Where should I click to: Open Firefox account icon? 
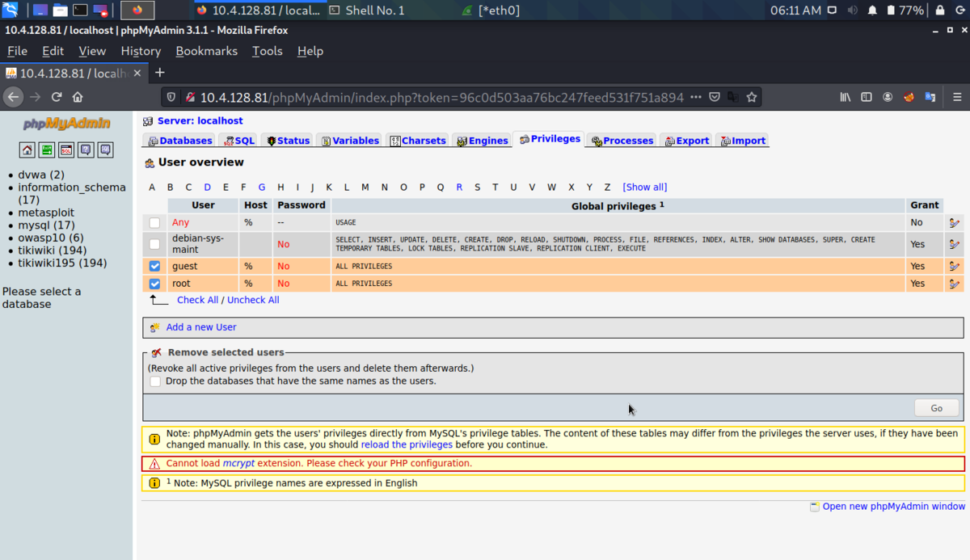tap(888, 97)
